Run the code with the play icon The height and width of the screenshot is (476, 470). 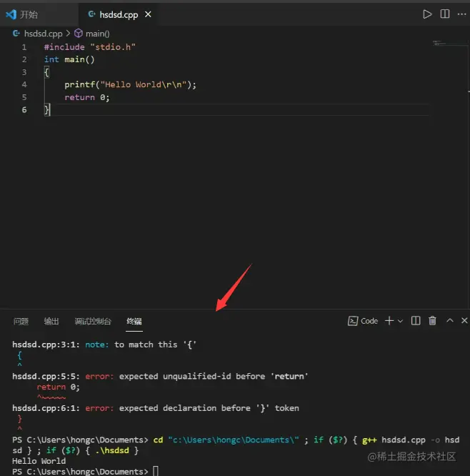(x=427, y=14)
